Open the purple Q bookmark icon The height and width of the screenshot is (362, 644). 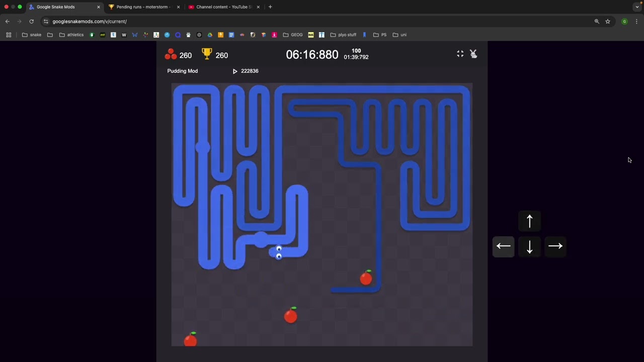coord(178,35)
